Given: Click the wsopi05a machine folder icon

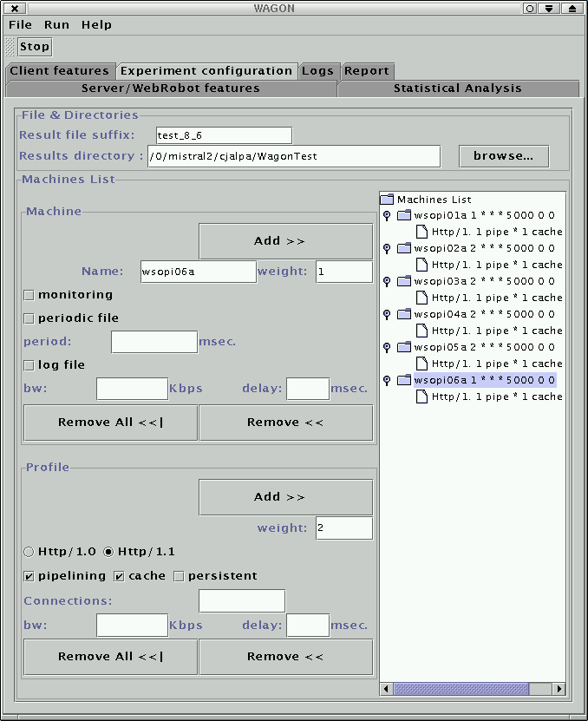Looking at the screenshot, I should coord(404,347).
